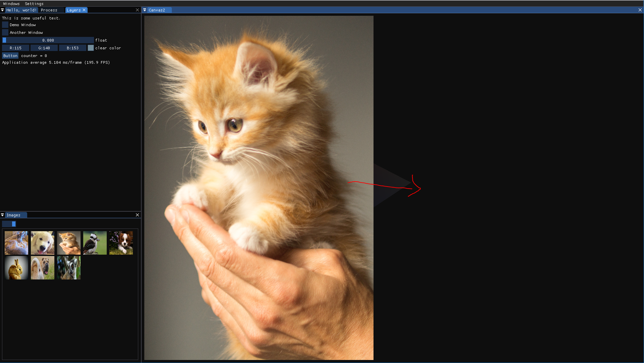Click the float slider
The image size is (644, 363).
coord(48,40)
